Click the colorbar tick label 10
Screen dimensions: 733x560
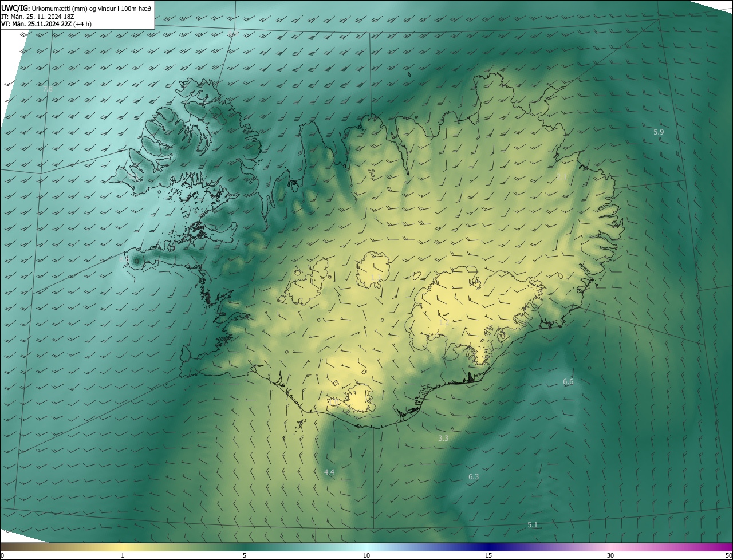coord(366,555)
